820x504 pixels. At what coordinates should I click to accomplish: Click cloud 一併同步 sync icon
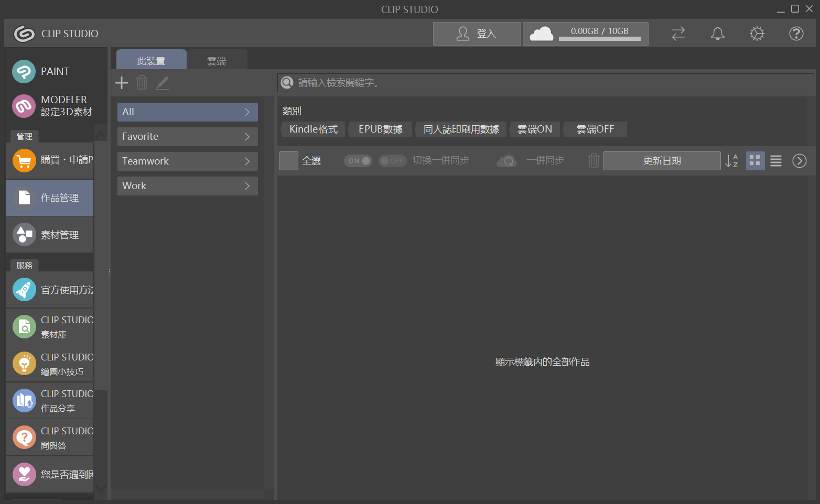point(507,161)
